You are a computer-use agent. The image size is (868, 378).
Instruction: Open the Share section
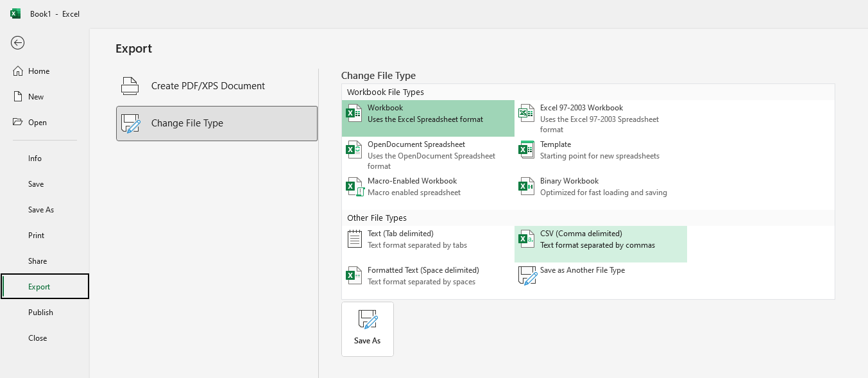pyautogui.click(x=37, y=261)
